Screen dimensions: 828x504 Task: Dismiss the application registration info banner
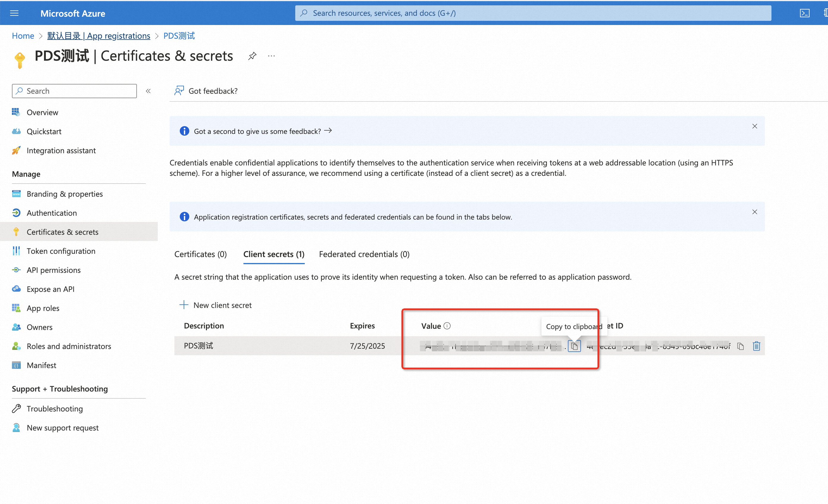(754, 212)
